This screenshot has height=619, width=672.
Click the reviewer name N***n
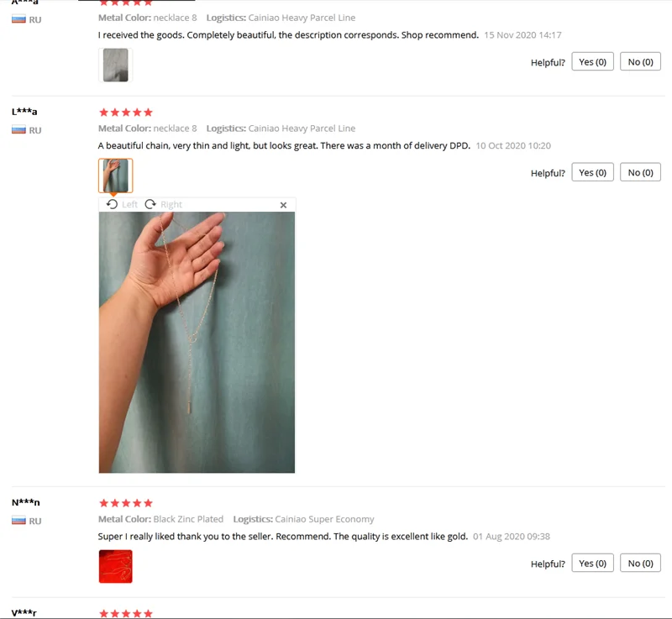coord(26,502)
